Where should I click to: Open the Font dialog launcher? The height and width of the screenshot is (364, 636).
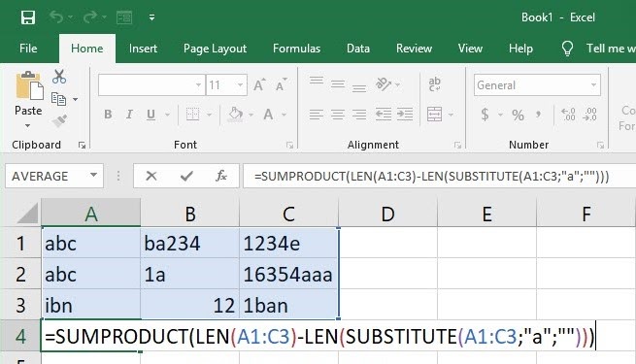point(289,145)
